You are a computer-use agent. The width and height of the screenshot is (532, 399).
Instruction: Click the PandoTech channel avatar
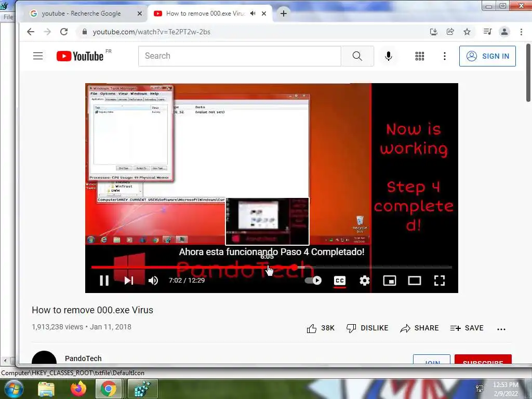tap(44, 357)
